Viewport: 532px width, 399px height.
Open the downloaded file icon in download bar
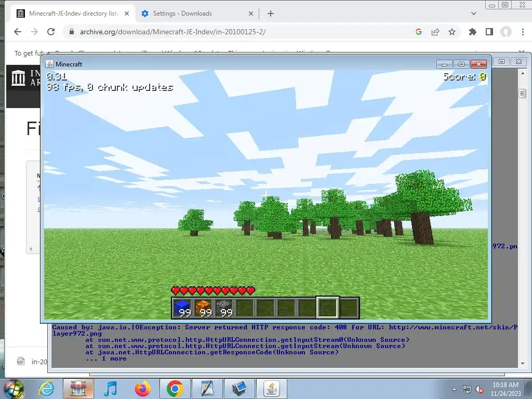click(21, 362)
